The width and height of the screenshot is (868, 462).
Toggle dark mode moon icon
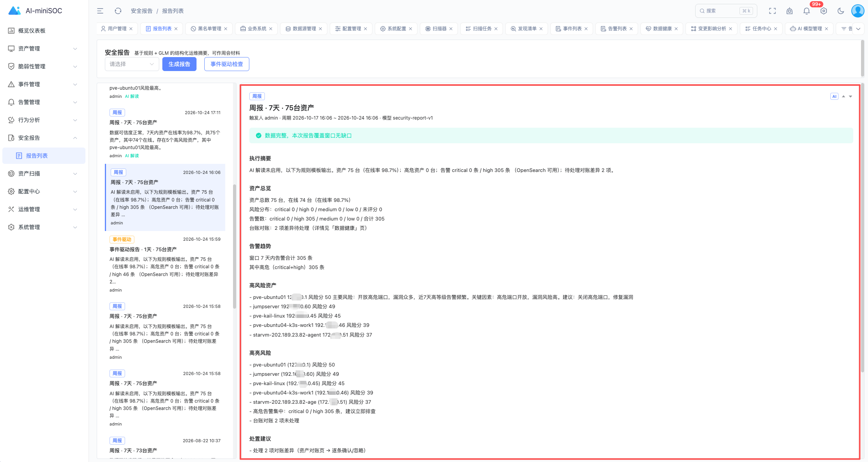point(841,11)
